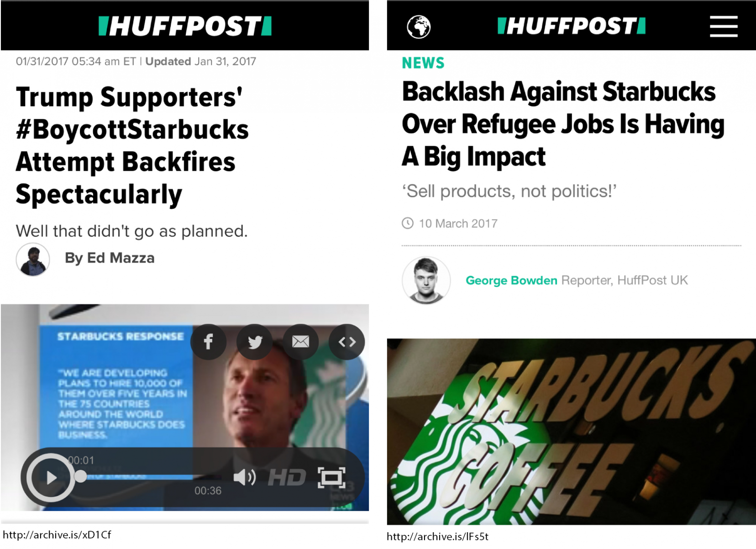Screen dimensions: 756x549
Task: Open the Starbucks Coffee sign image
Action: pos(571,432)
